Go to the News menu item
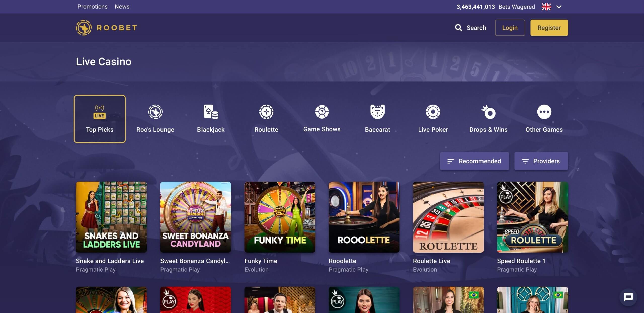 click(x=122, y=7)
